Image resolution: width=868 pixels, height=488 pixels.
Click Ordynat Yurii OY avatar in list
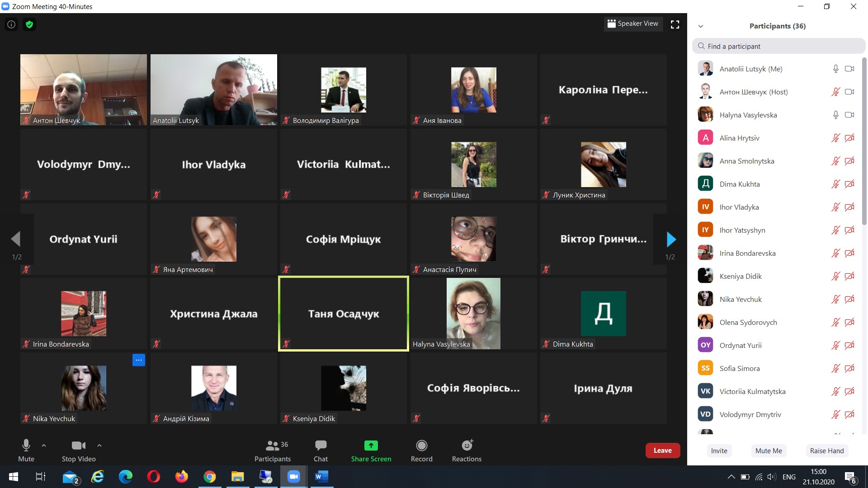(705, 345)
